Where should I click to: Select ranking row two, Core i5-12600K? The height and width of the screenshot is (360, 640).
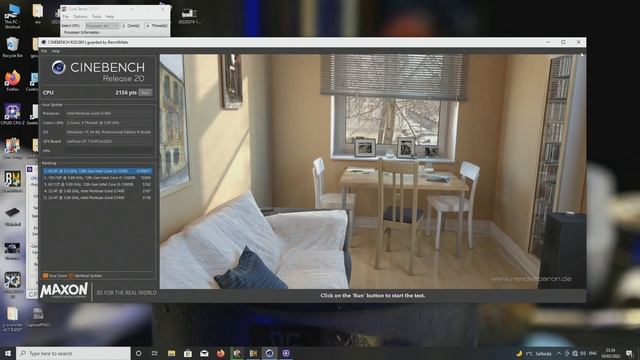click(98, 178)
